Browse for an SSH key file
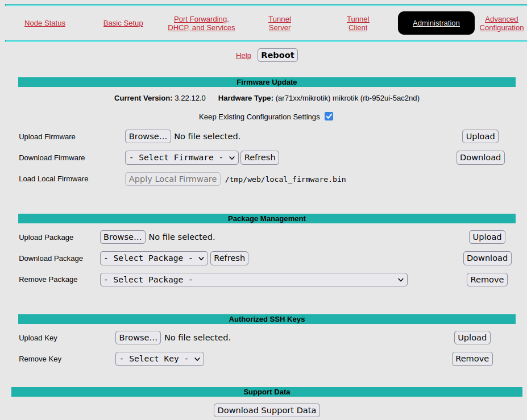Image resolution: width=527 pixels, height=420 pixels. pyautogui.click(x=138, y=338)
